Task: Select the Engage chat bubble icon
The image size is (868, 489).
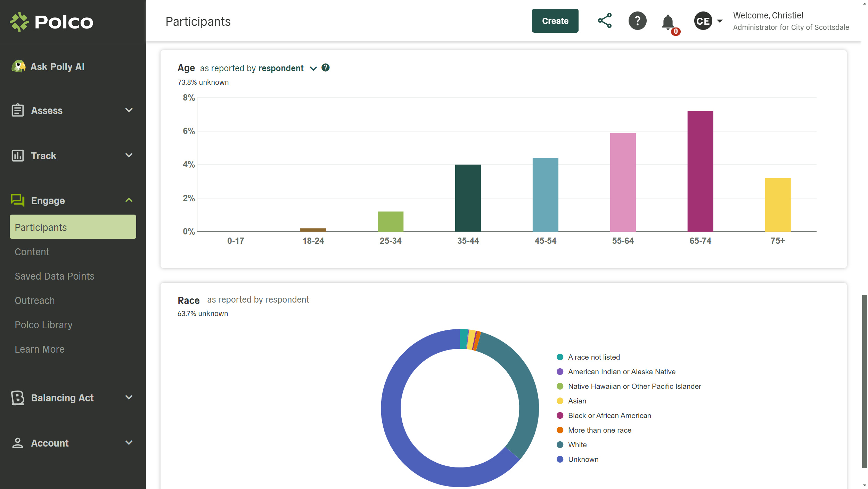Action: (x=17, y=200)
